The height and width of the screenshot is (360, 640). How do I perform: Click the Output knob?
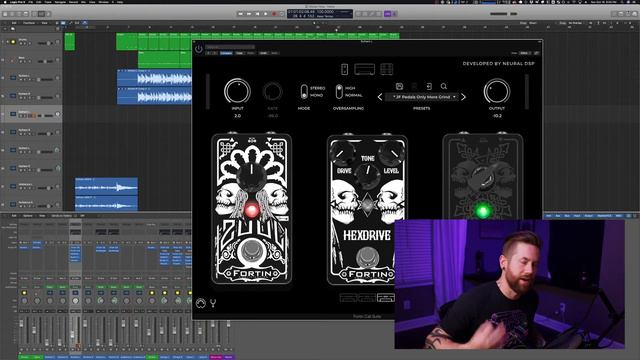[497, 91]
